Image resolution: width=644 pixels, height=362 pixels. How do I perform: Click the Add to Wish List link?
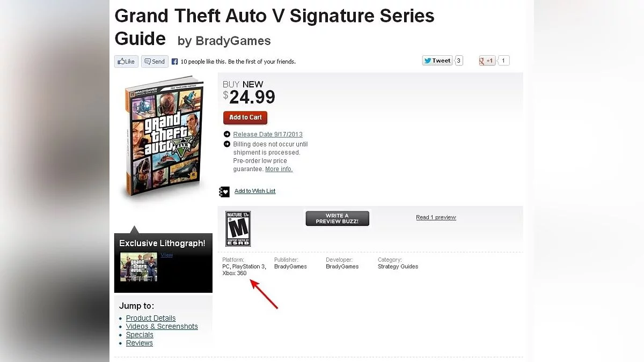click(255, 191)
